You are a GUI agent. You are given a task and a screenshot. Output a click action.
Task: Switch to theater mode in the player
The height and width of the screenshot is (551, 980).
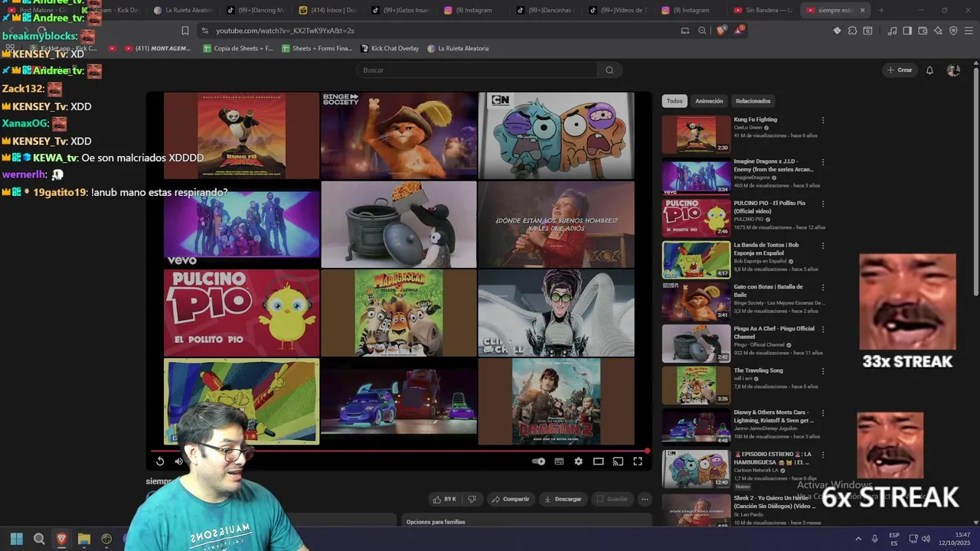(x=599, y=461)
